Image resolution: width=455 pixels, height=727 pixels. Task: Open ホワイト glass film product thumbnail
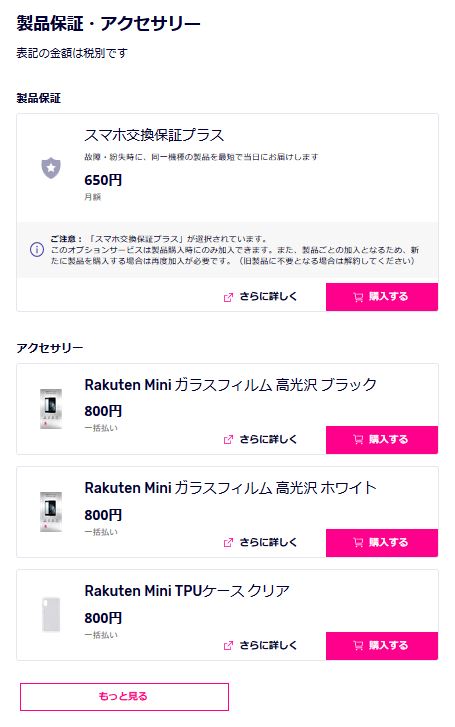pyautogui.click(x=51, y=512)
